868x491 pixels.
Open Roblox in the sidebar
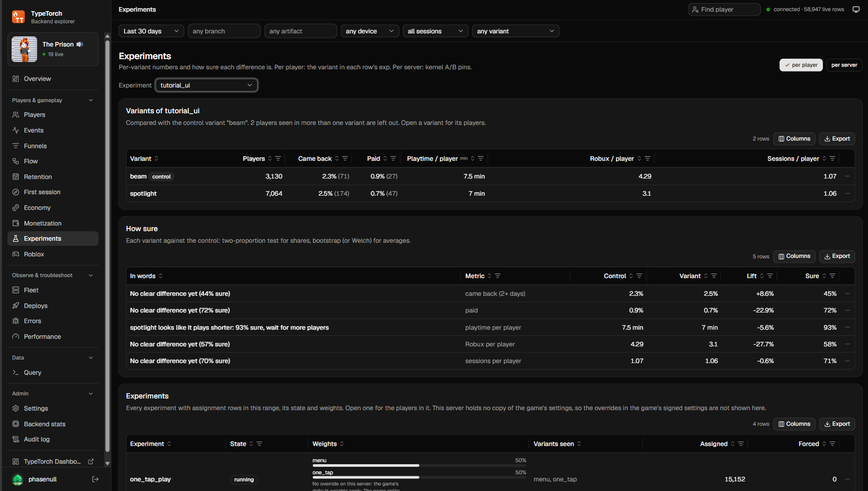tap(53, 254)
